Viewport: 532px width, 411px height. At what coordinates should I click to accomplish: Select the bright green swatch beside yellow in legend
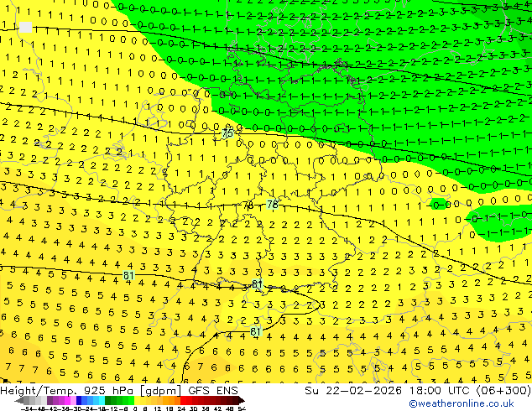click(x=131, y=401)
